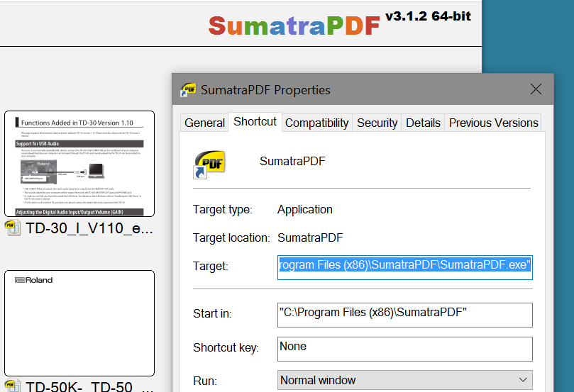Select the Shortcut tab
574x392 pixels.
pos(255,122)
